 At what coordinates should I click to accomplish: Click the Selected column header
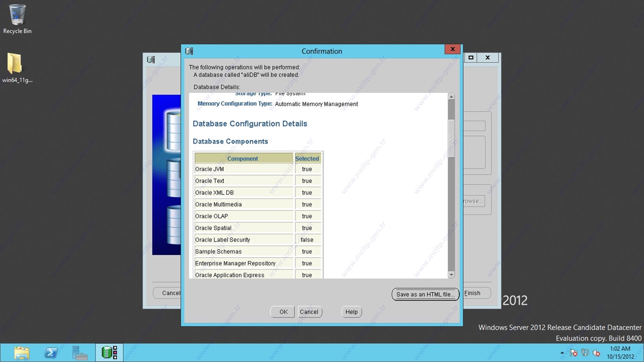coord(307,158)
